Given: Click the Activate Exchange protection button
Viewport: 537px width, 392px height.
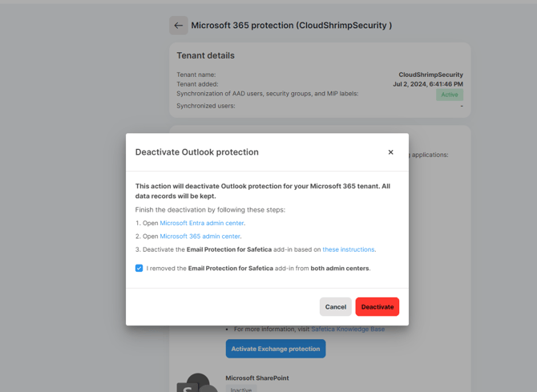Looking at the screenshot, I should [x=276, y=349].
